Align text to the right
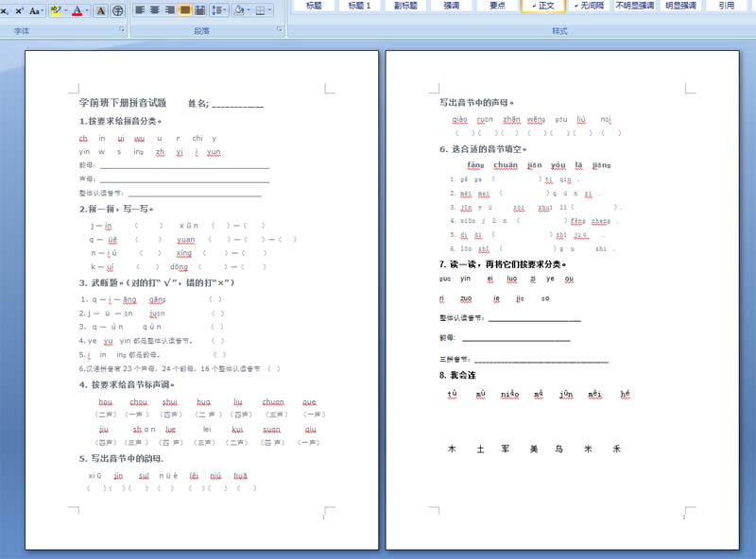756x559 pixels. point(170,10)
